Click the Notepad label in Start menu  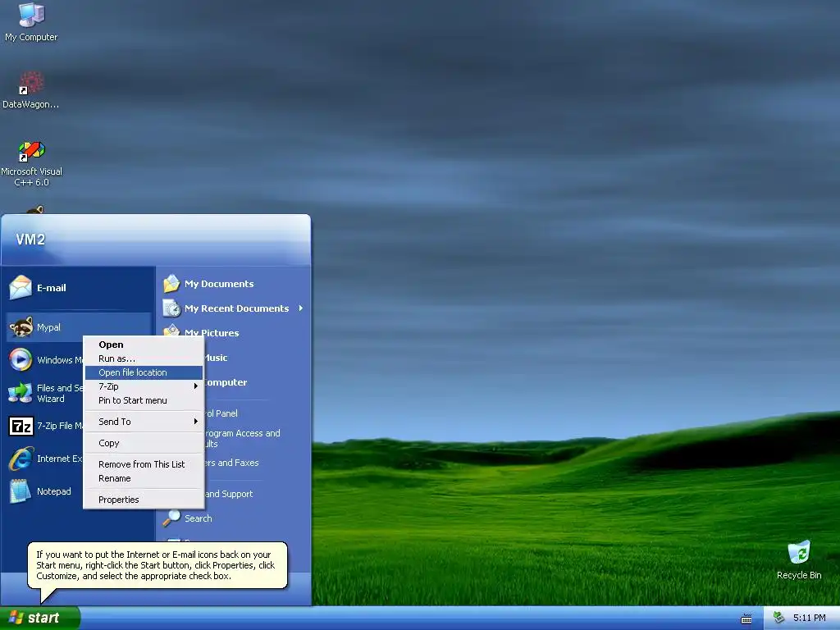(x=53, y=491)
